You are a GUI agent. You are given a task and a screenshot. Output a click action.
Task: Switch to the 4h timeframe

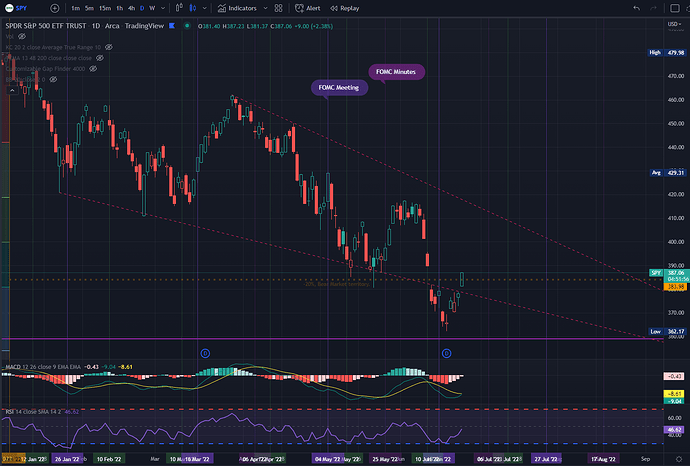pos(131,8)
